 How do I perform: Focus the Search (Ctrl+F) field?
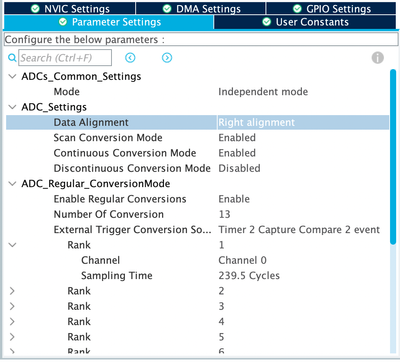pyautogui.click(x=65, y=58)
